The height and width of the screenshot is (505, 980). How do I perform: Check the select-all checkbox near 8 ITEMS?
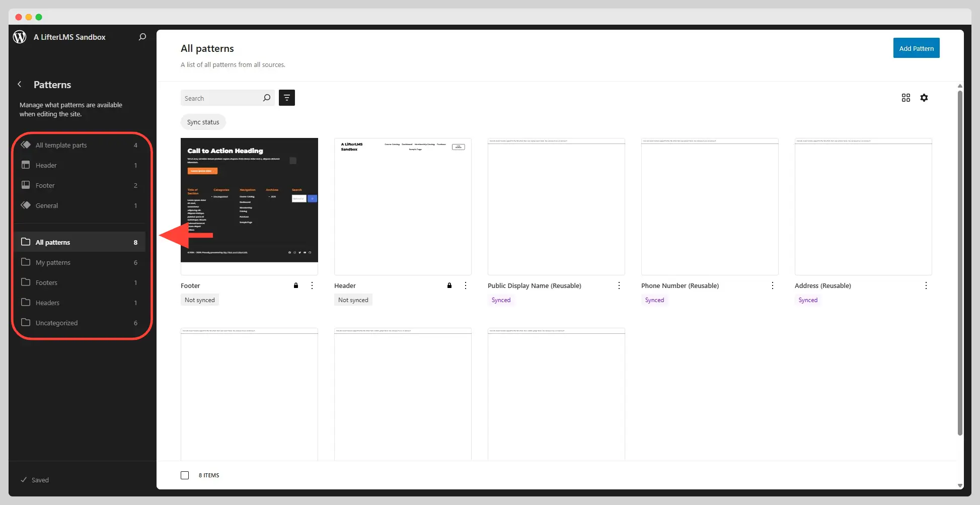[185, 475]
